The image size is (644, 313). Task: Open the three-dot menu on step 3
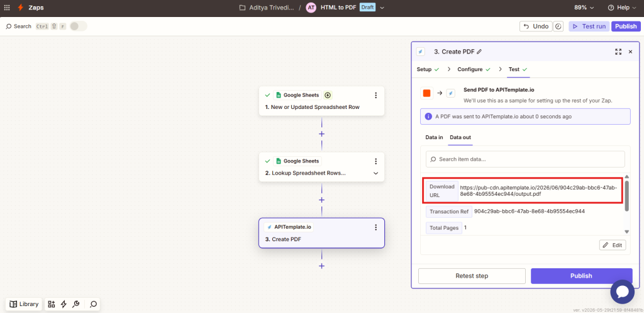tap(375, 227)
